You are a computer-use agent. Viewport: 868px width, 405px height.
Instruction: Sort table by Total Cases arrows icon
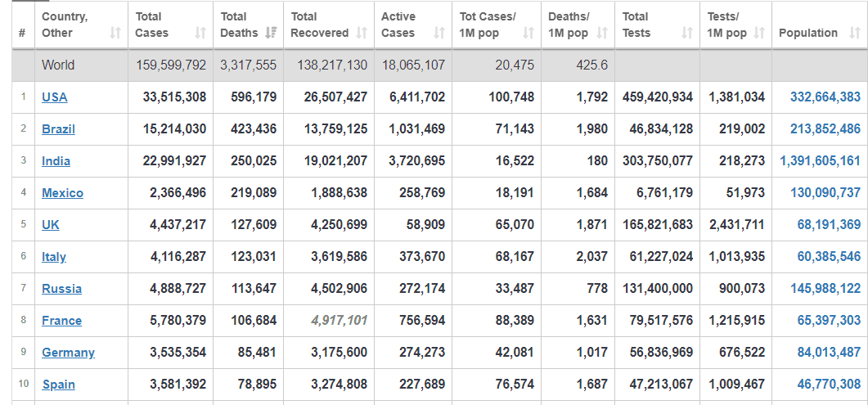[200, 34]
